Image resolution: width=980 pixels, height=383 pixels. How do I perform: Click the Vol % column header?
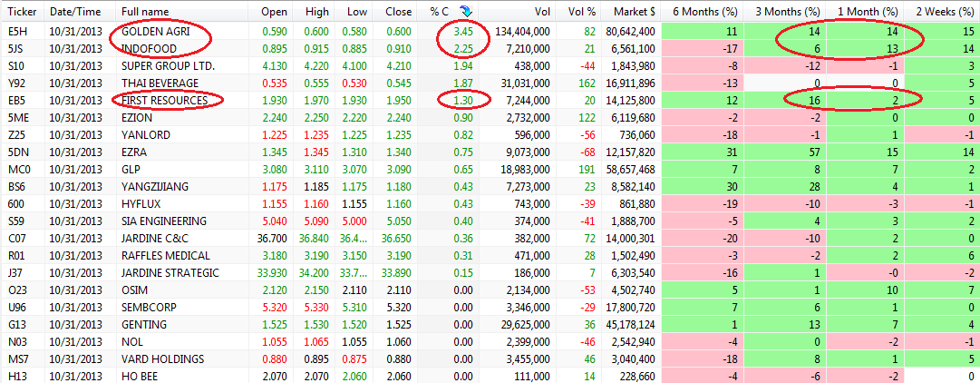581,12
